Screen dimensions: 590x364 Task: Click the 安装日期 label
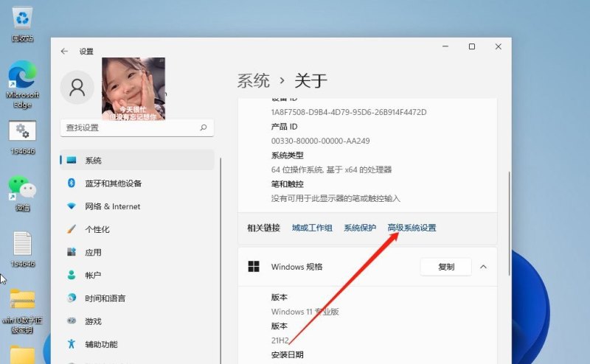coord(287,354)
